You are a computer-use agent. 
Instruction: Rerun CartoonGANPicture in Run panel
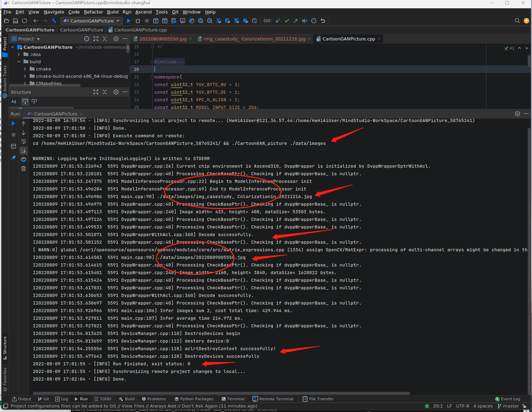(x=13, y=123)
